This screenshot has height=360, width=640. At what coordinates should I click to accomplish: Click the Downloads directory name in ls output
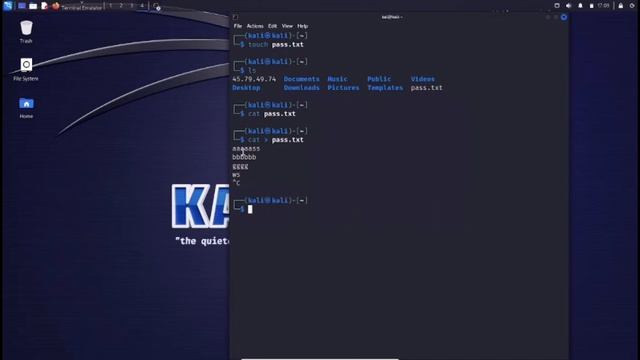click(302, 88)
